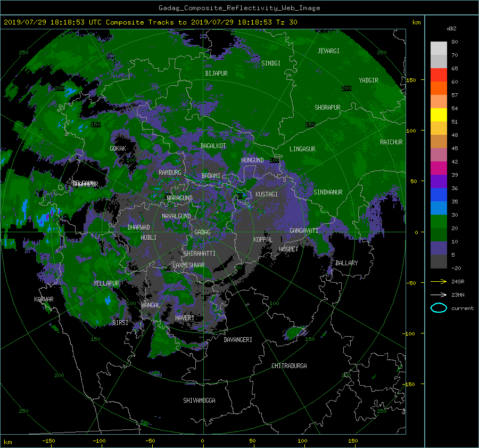Viewport: 479px width, 448px height.
Task: Click the LINGASUR city label
Action: [302, 149]
